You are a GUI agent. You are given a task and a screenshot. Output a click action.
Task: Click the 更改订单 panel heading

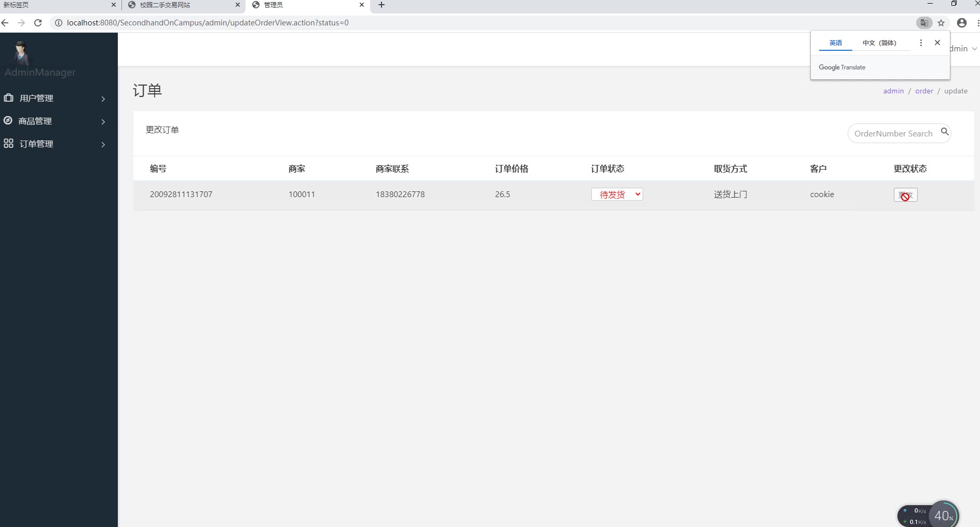pyautogui.click(x=162, y=130)
